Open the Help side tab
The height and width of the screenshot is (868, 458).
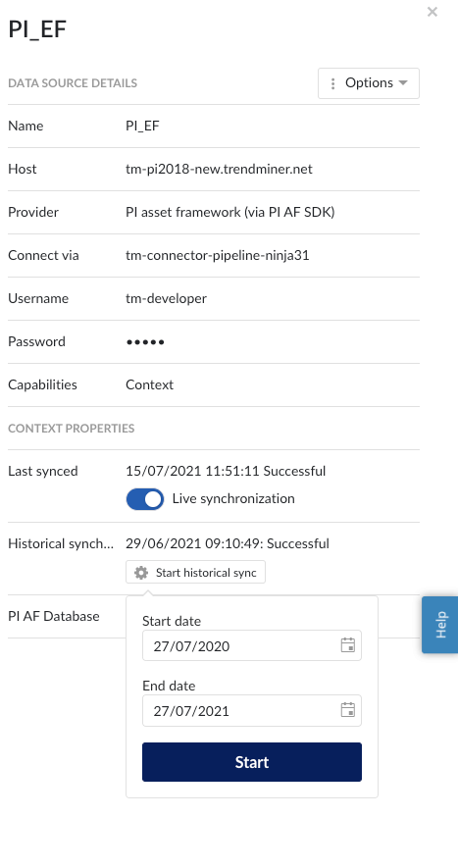click(x=440, y=625)
